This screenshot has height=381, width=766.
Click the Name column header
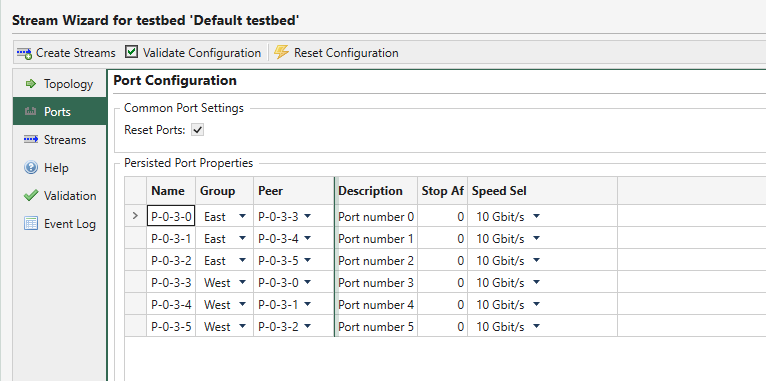click(171, 191)
